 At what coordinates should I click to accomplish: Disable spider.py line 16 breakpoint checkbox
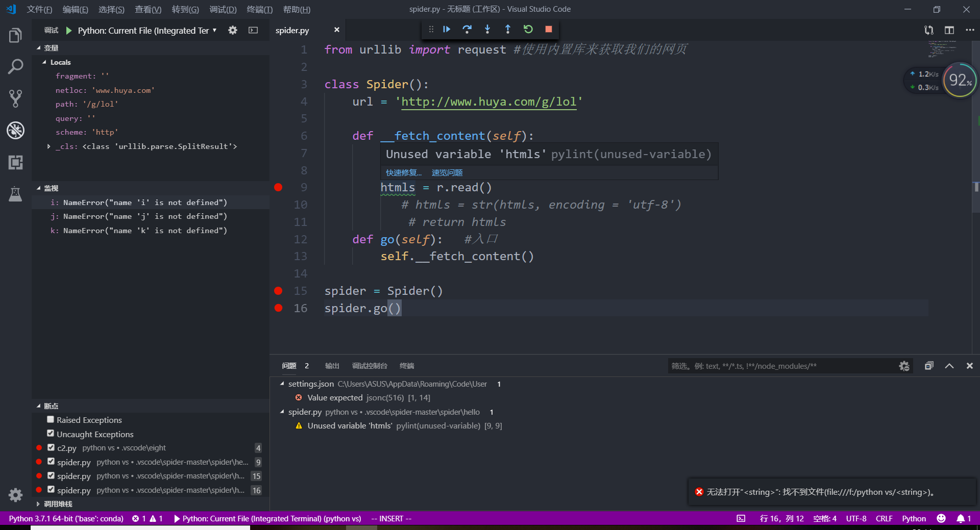[51, 490]
